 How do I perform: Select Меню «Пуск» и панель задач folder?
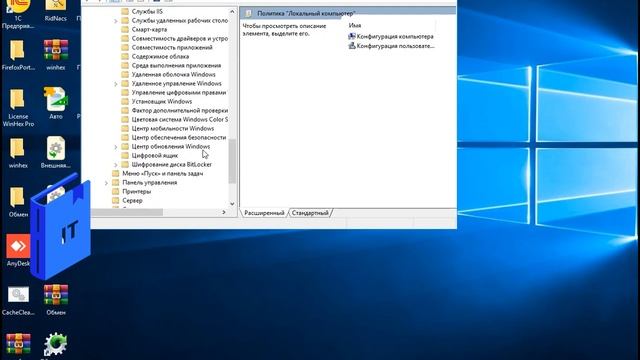coord(158,173)
